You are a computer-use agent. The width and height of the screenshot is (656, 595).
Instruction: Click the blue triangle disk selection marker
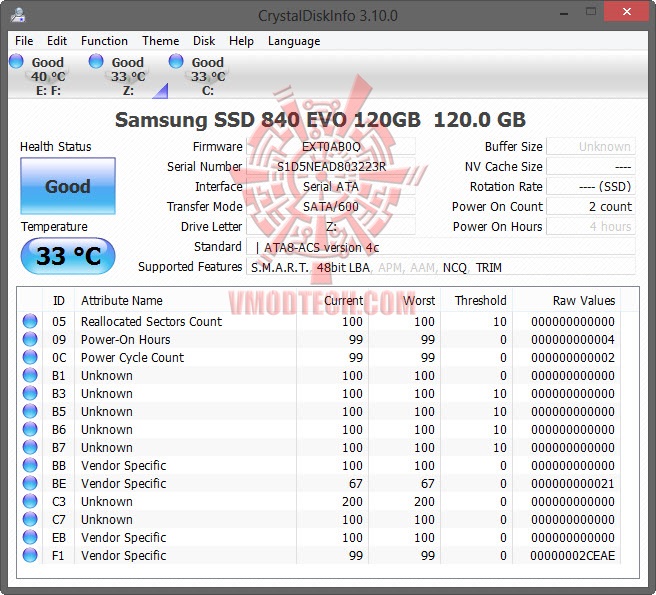tap(162, 92)
